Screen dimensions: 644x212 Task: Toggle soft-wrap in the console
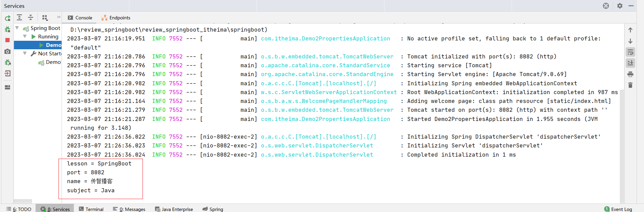pyautogui.click(x=630, y=52)
